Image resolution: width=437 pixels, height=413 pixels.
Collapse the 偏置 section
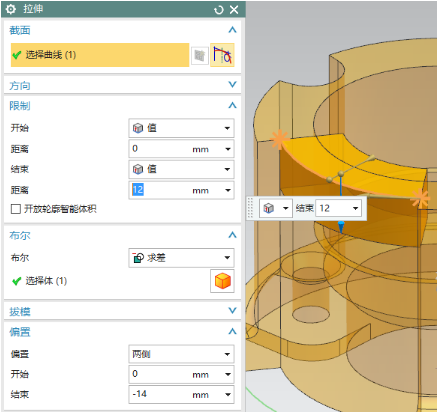(x=232, y=331)
